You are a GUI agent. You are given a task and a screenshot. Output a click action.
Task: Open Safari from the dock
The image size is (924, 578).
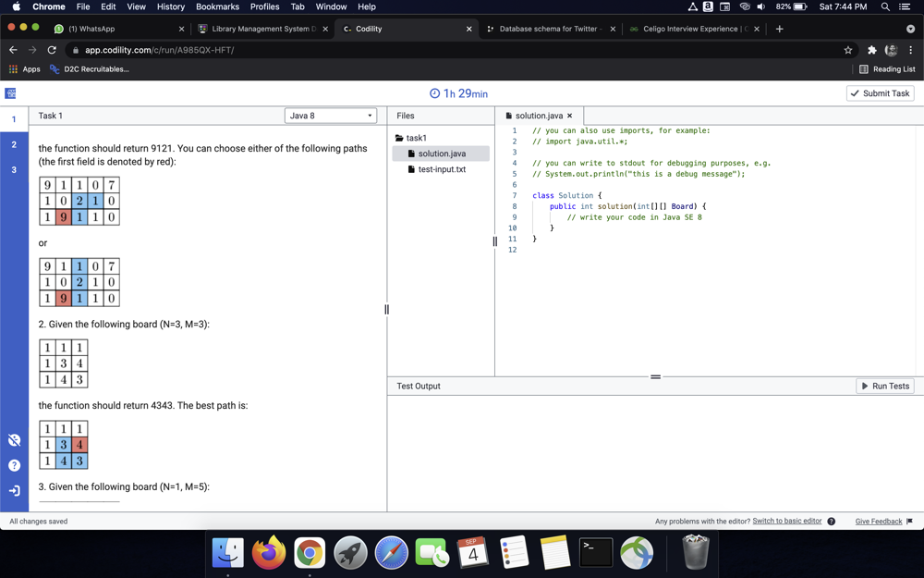391,553
